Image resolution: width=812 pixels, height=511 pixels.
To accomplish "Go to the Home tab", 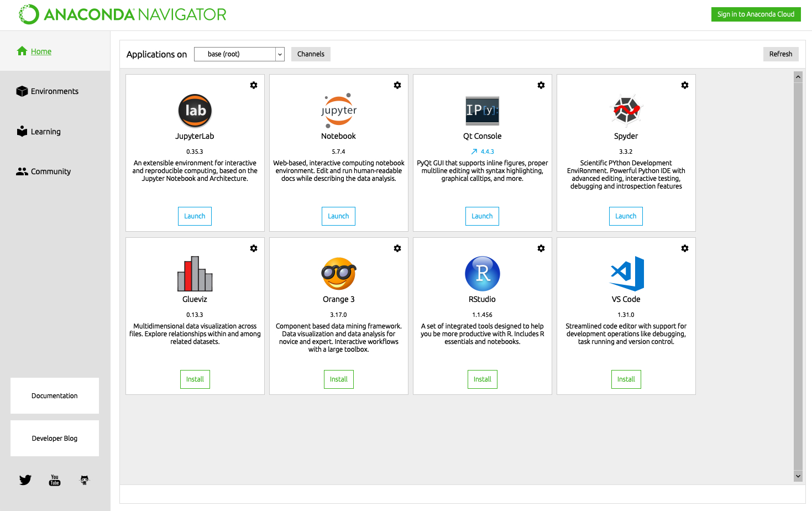I will [55, 51].
